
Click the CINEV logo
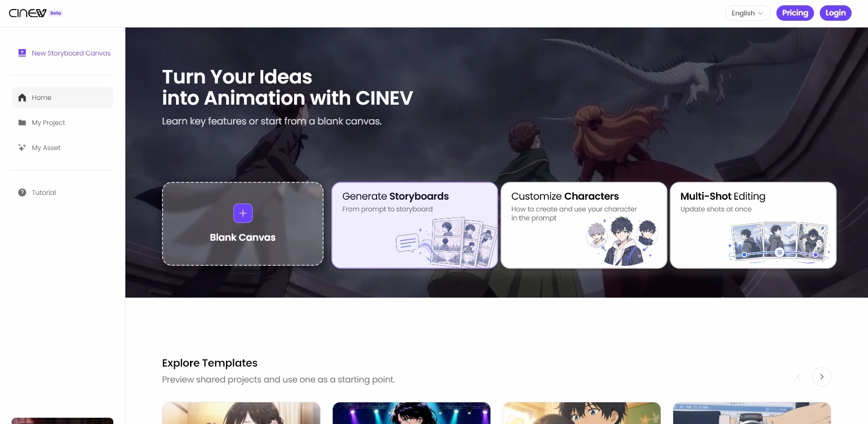point(27,13)
